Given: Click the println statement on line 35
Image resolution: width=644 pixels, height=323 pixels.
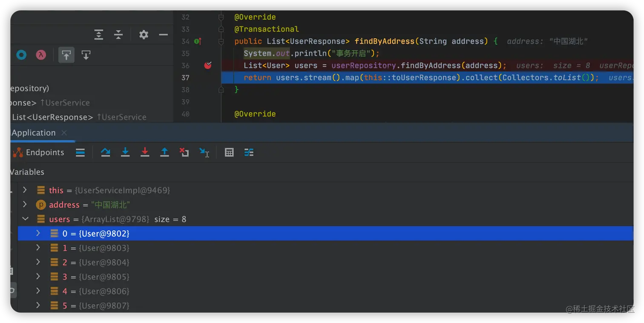Looking at the screenshot, I should (311, 54).
